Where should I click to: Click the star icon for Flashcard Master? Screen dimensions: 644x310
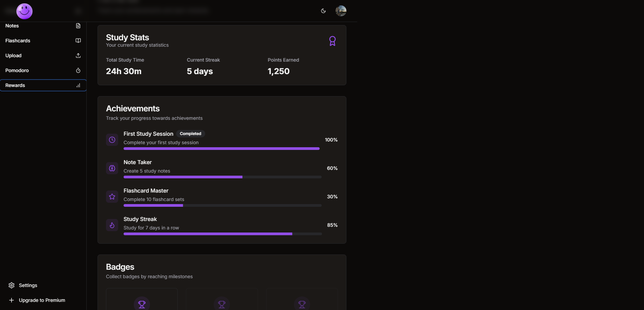point(112,197)
